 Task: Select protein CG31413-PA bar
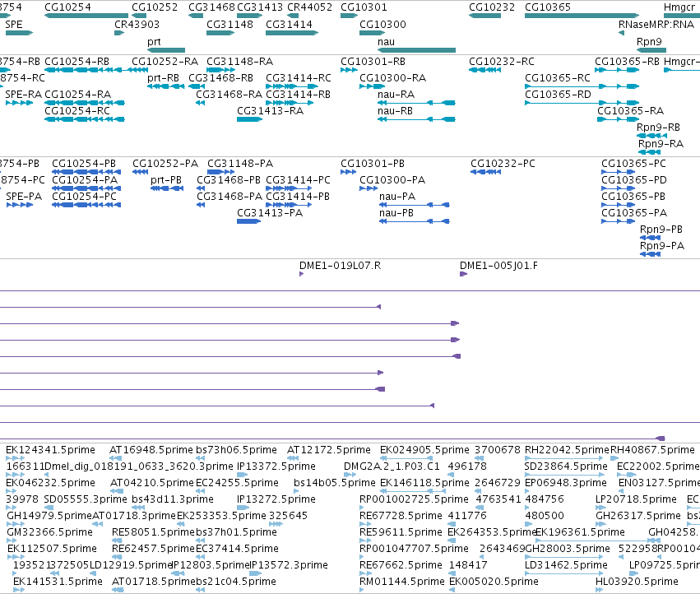pos(248,221)
